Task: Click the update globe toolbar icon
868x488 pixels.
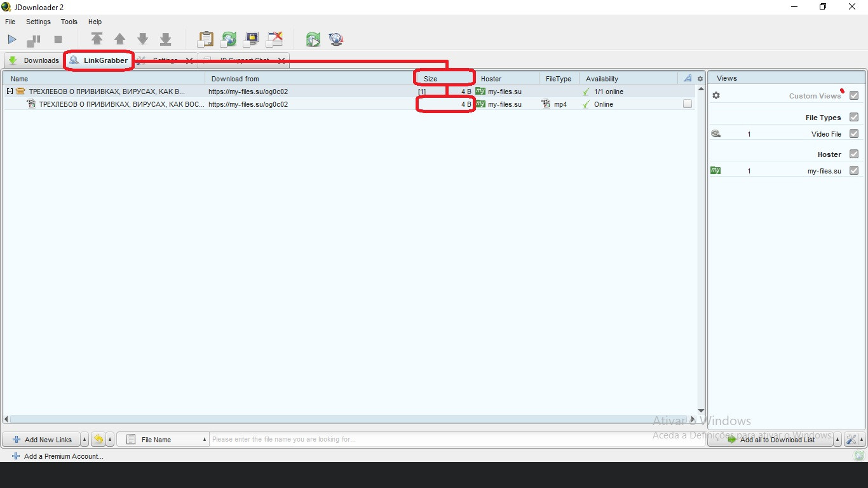Action: [x=336, y=39]
